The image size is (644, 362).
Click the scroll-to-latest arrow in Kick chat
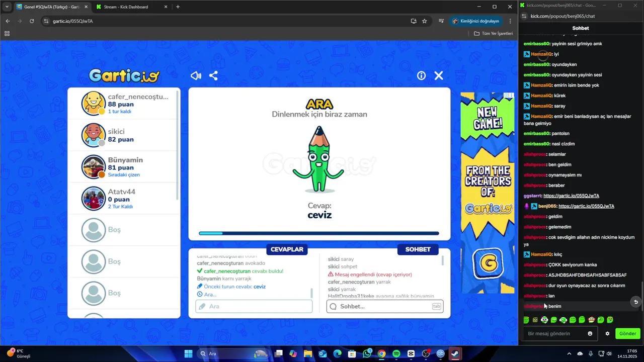pyautogui.click(x=635, y=302)
